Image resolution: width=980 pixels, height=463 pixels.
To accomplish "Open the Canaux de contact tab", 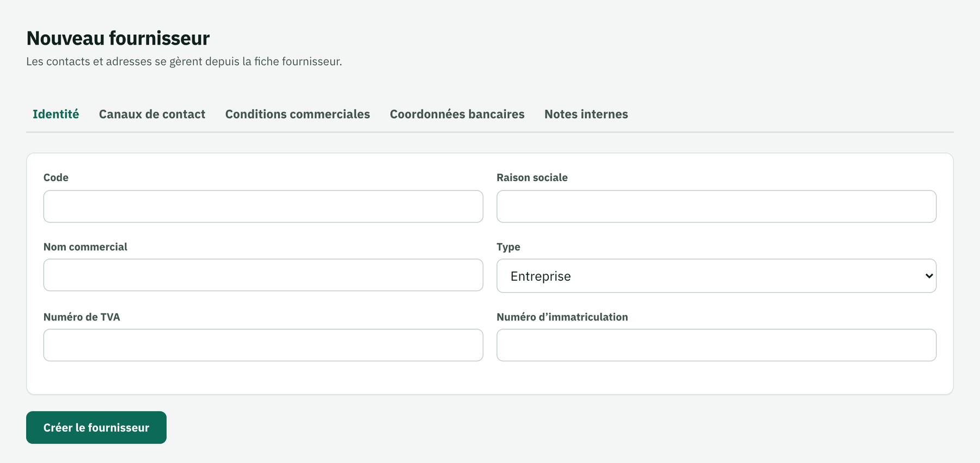I will point(152,114).
